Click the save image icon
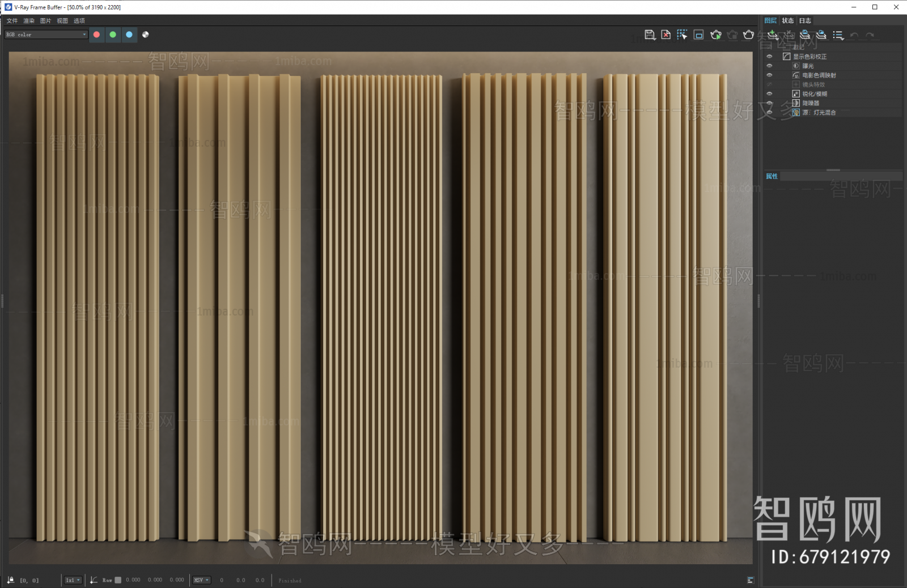The width and height of the screenshot is (907, 588). click(650, 35)
